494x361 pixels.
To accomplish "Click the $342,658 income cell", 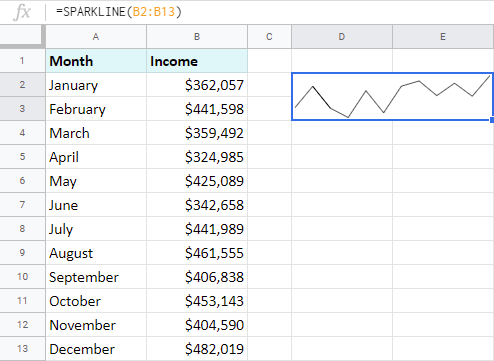I will click(197, 205).
